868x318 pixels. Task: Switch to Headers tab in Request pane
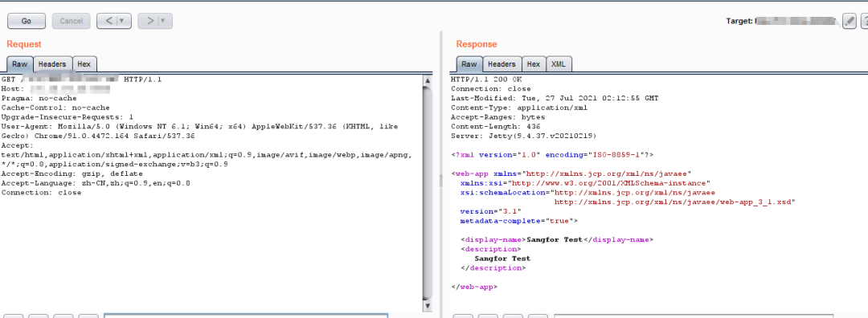(x=52, y=64)
